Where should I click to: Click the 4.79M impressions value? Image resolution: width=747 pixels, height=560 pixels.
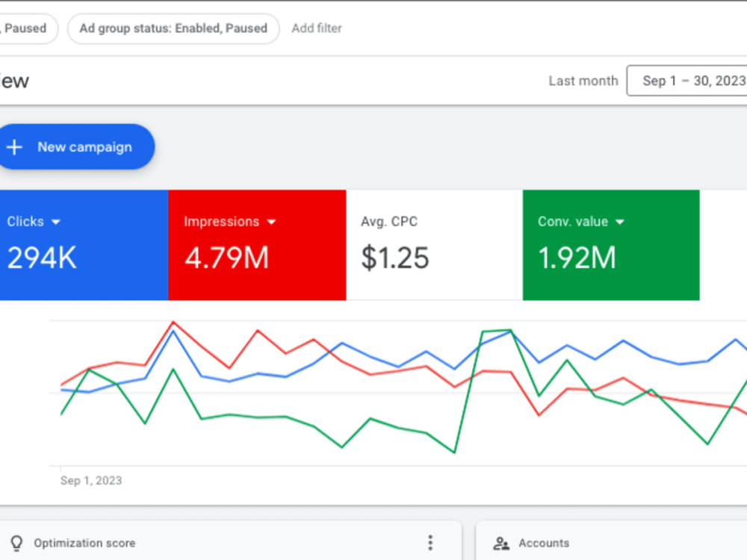[x=227, y=258]
